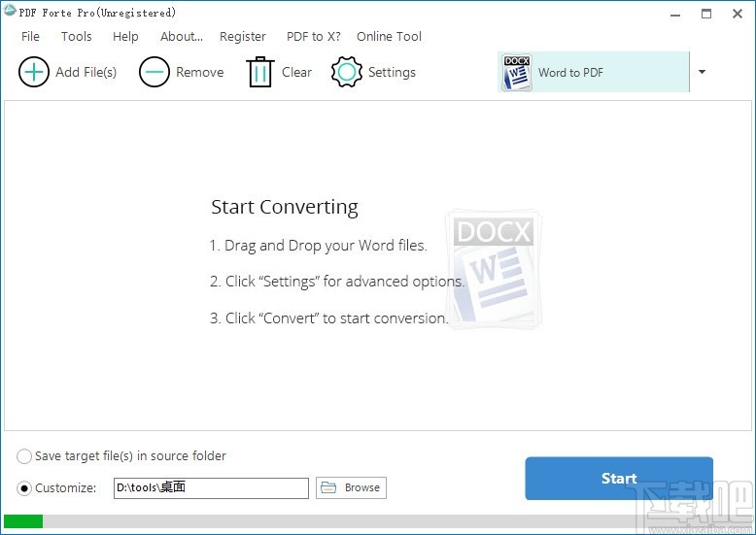
Task: Open the Register menu
Action: pos(243,37)
